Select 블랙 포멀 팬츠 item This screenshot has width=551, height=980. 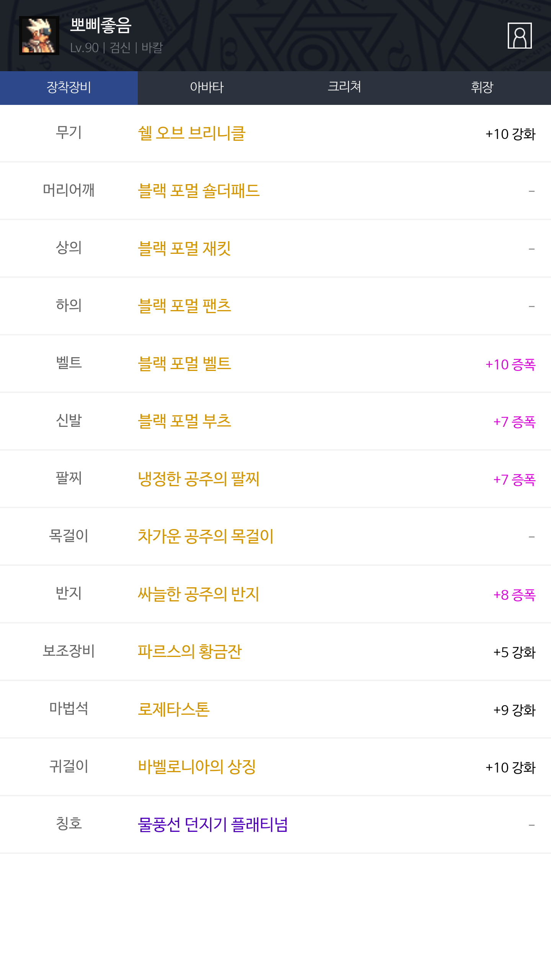[x=184, y=306]
